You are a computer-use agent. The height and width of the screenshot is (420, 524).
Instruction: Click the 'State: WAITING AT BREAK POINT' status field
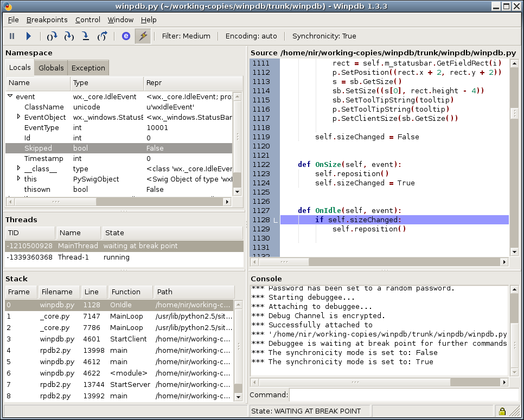309,411
